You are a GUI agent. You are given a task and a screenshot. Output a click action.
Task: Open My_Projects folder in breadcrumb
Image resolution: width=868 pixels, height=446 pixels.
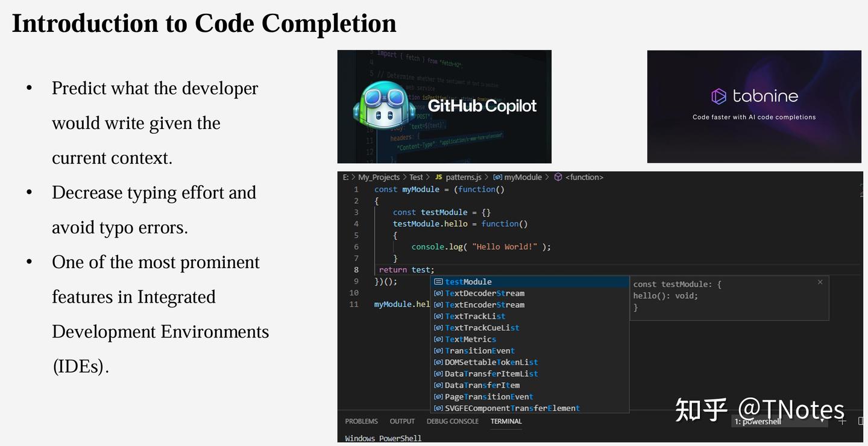coord(379,177)
